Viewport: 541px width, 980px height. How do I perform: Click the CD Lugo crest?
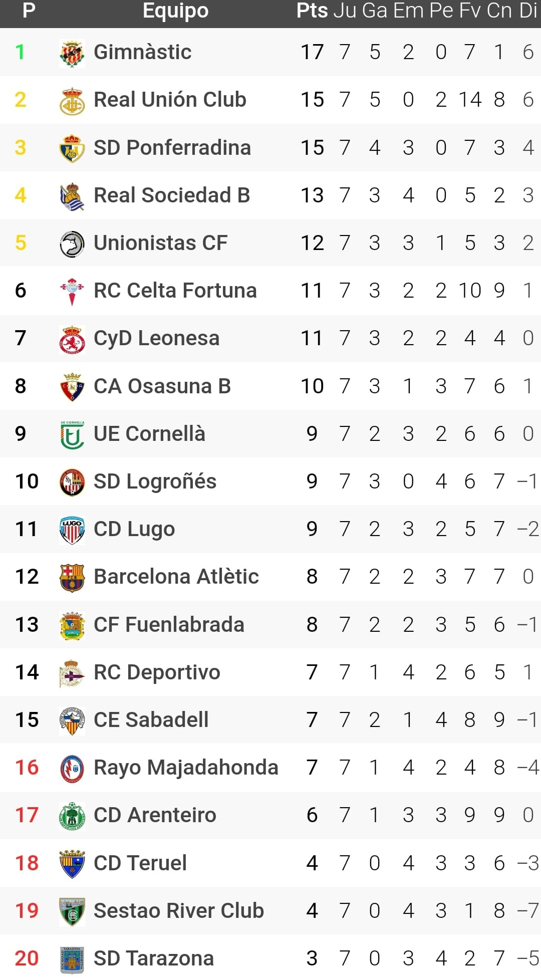click(x=72, y=530)
